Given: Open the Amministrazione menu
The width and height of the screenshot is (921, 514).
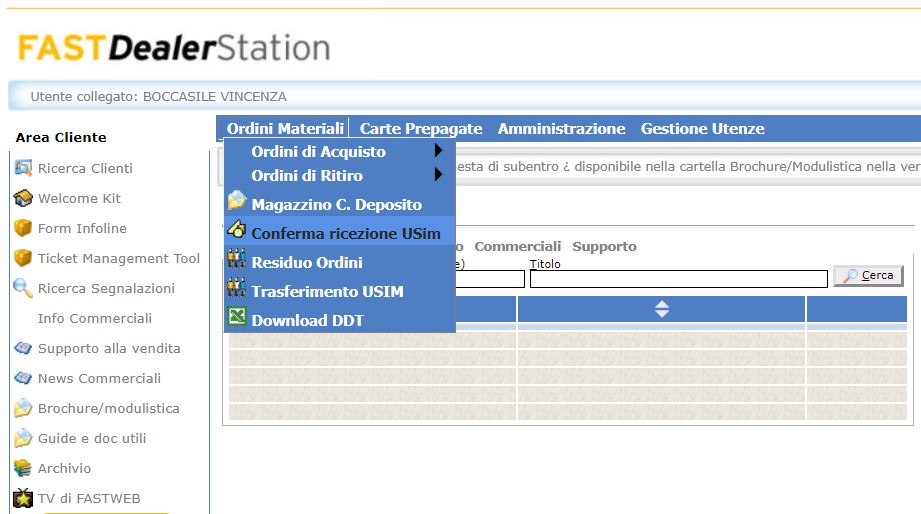Looking at the screenshot, I should click(x=562, y=129).
